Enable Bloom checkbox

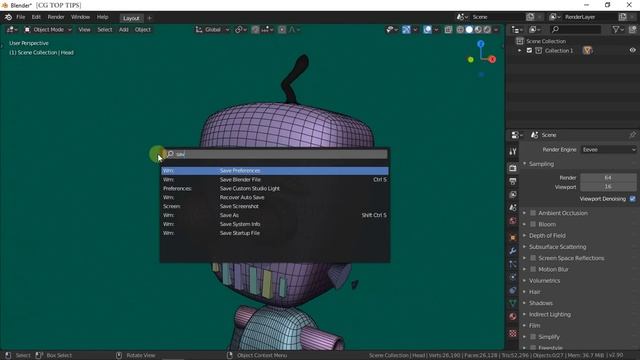(x=533, y=224)
